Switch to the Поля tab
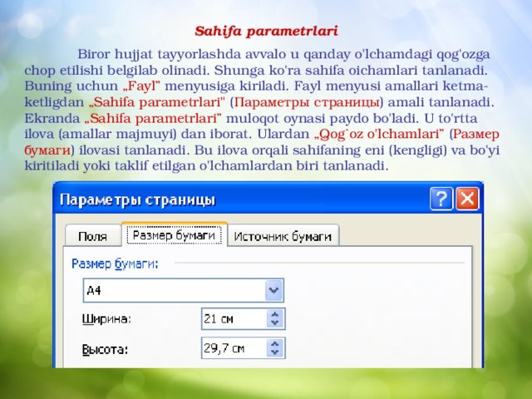The width and height of the screenshot is (532, 399). pyautogui.click(x=92, y=235)
